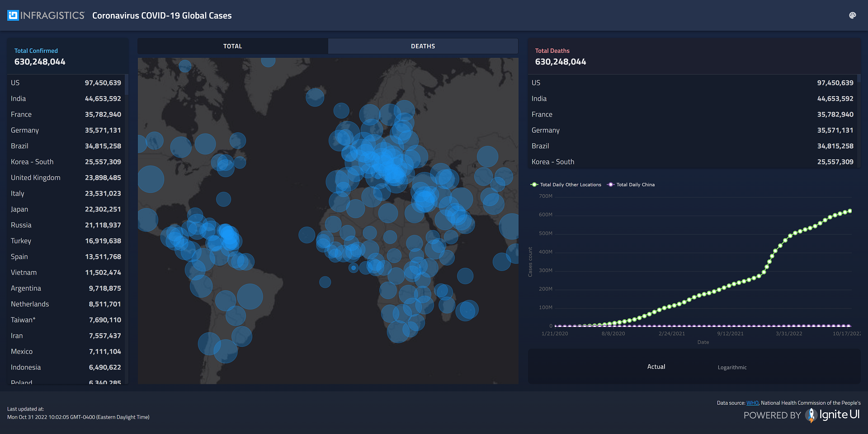Open the WHO data source link
Image resolution: width=868 pixels, height=434 pixels.
point(752,403)
